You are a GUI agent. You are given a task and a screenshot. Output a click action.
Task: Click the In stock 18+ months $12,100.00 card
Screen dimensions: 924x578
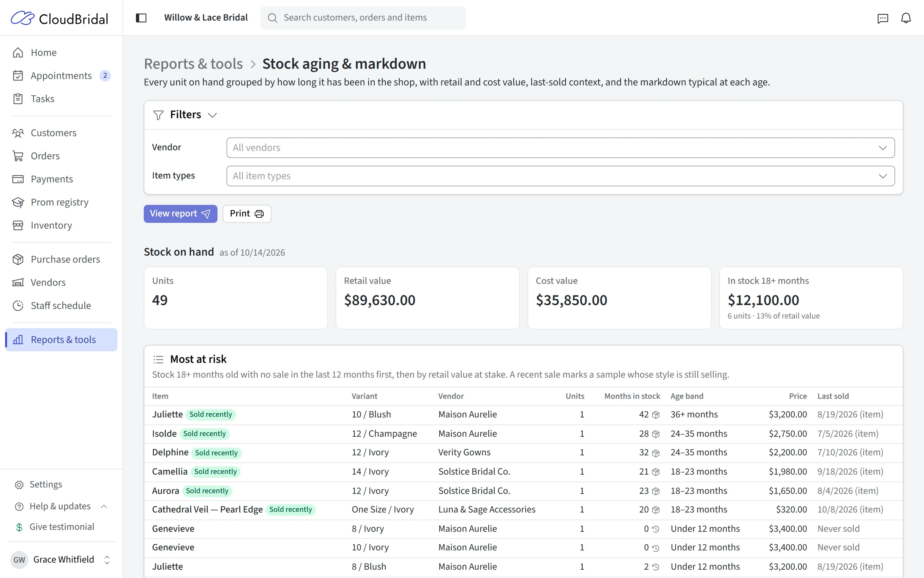[x=811, y=298]
